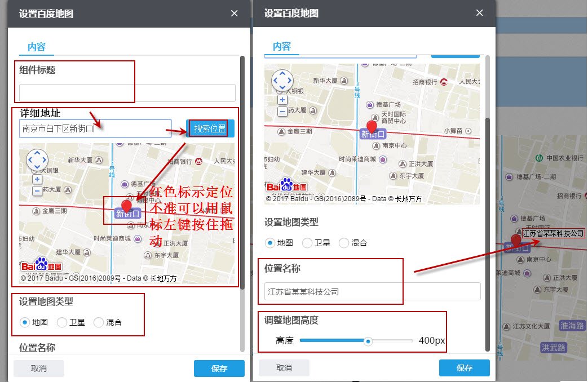Click the compass pan control on the right map
This screenshot has width=588, height=382.
[282, 79]
